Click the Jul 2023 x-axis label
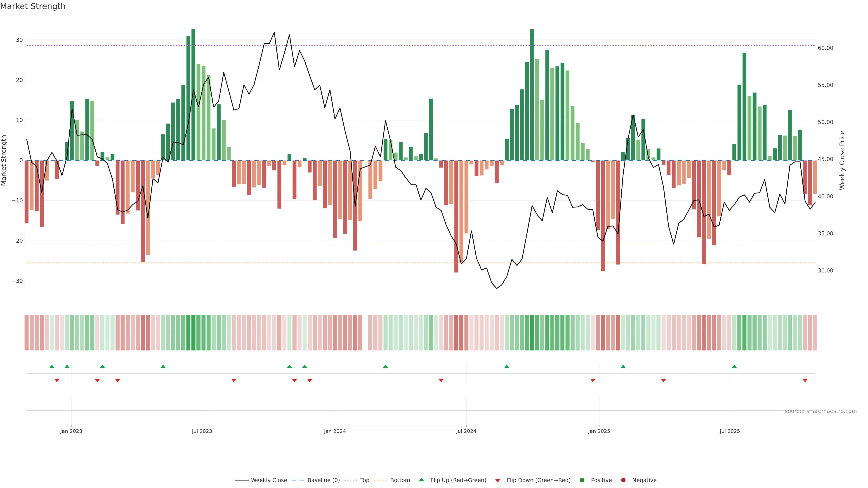 point(202,431)
